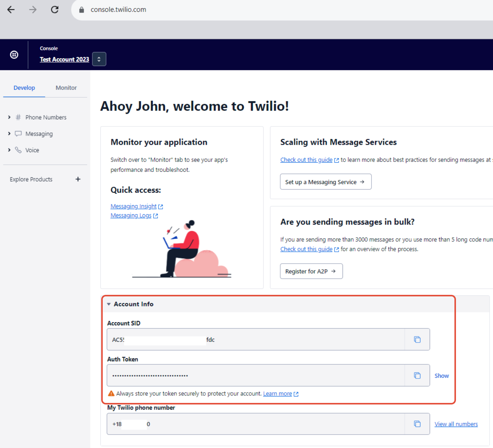The image size is (493, 448).
Task: Click Scaling with Message Services heading
Action: tap(338, 142)
